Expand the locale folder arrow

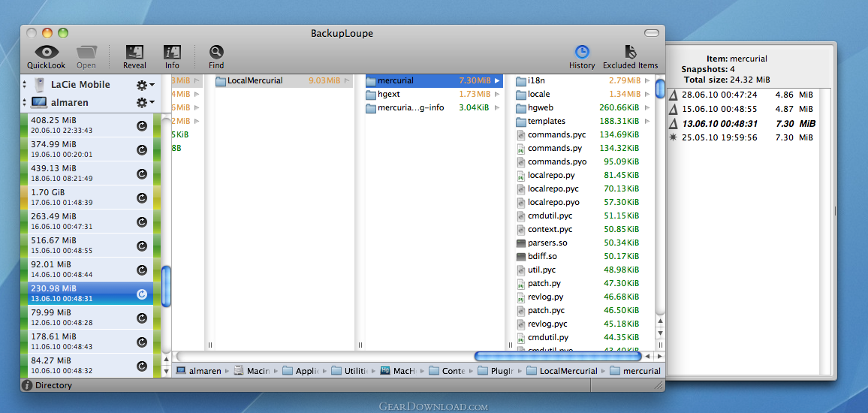[x=648, y=94]
